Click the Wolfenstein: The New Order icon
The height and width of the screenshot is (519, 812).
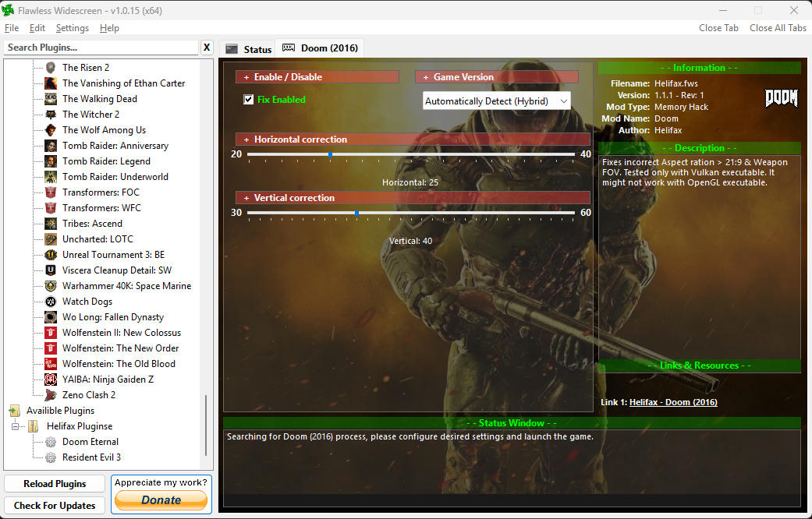click(x=51, y=348)
